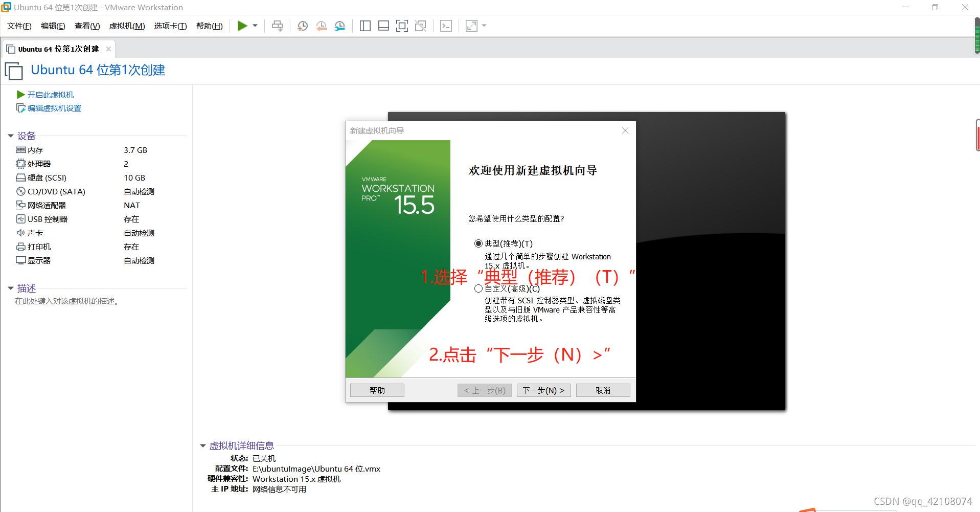The height and width of the screenshot is (512, 980).
Task: Restore down the VMware window
Action: coord(935,7)
